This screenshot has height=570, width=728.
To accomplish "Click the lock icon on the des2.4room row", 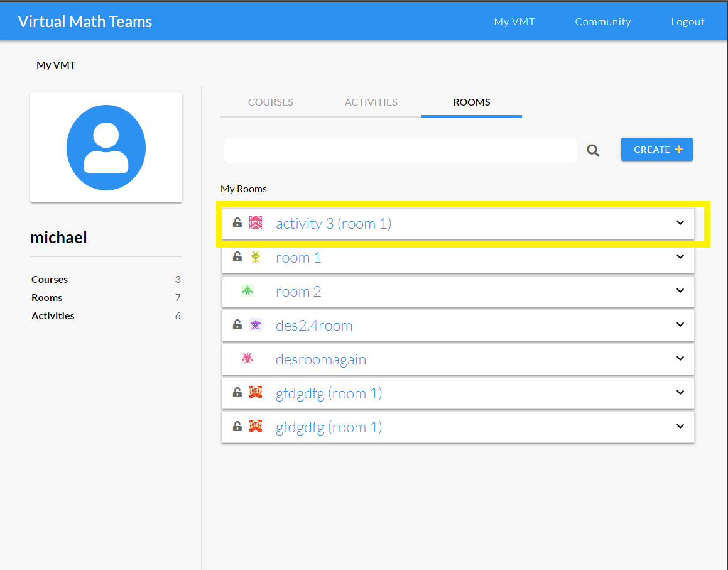I will point(237,324).
